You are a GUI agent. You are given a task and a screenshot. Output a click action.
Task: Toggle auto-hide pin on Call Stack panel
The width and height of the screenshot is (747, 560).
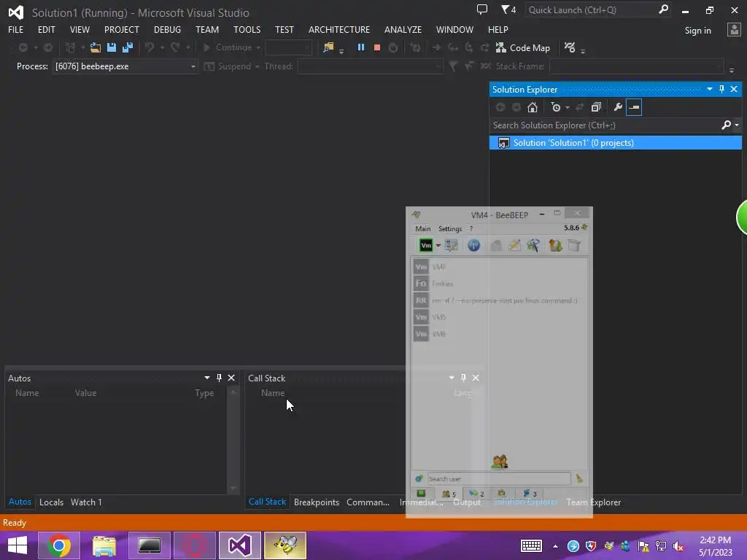click(463, 378)
